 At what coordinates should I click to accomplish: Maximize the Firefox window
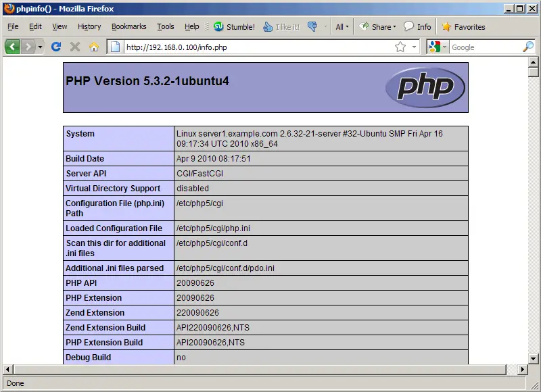click(x=519, y=9)
